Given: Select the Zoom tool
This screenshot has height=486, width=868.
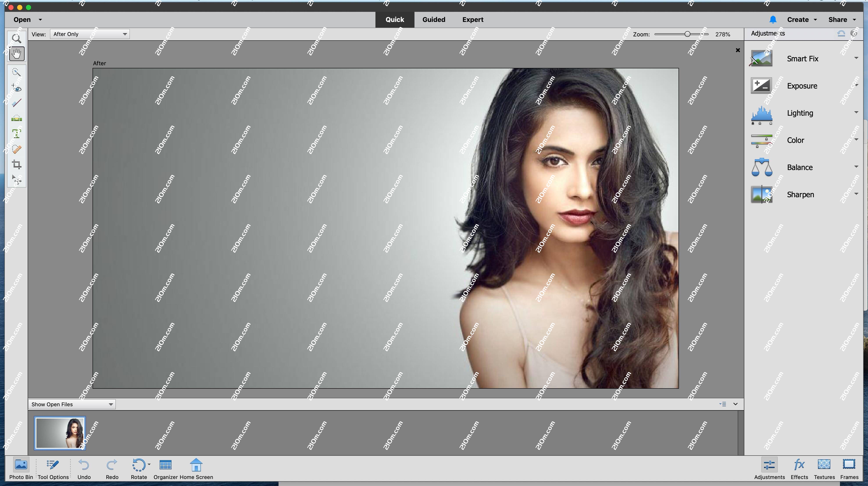Looking at the screenshot, I should 16,38.
